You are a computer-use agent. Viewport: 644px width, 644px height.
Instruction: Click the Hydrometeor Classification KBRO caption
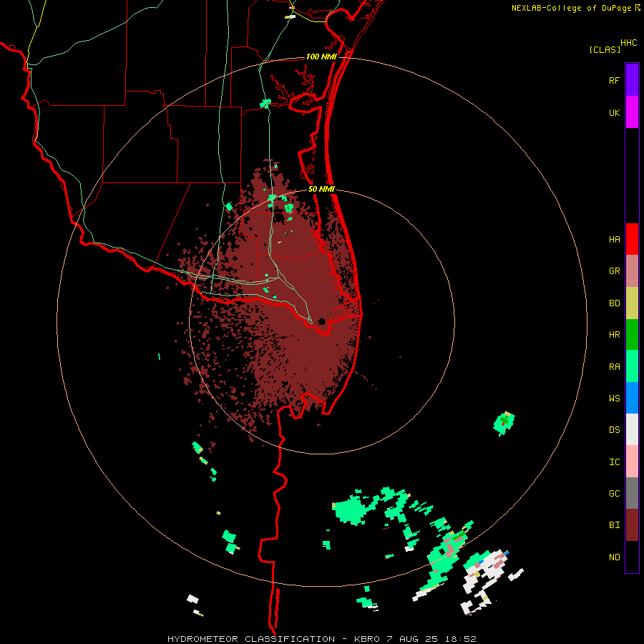(x=321, y=639)
